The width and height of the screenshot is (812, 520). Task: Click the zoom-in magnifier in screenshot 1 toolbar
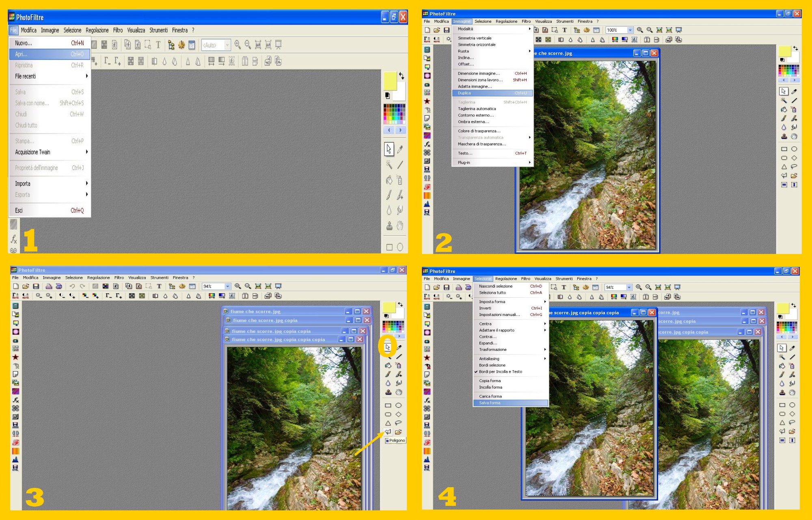click(238, 45)
